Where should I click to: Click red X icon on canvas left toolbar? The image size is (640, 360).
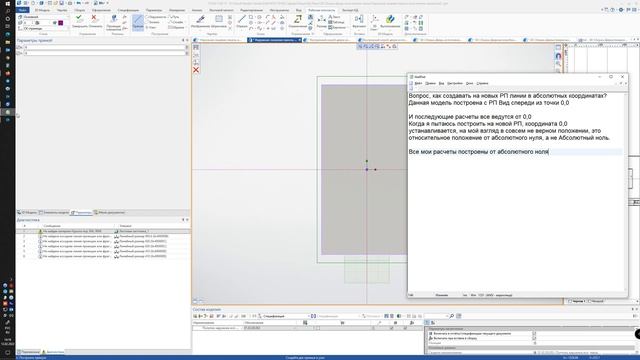(x=196, y=70)
